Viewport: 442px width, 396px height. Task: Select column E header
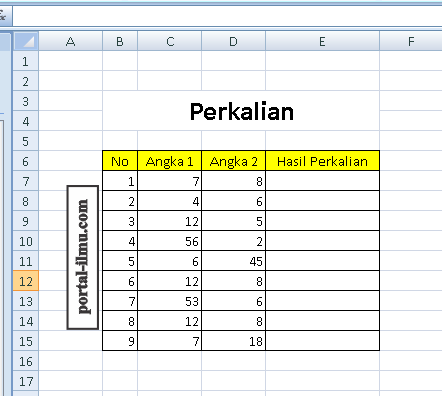[x=322, y=41]
